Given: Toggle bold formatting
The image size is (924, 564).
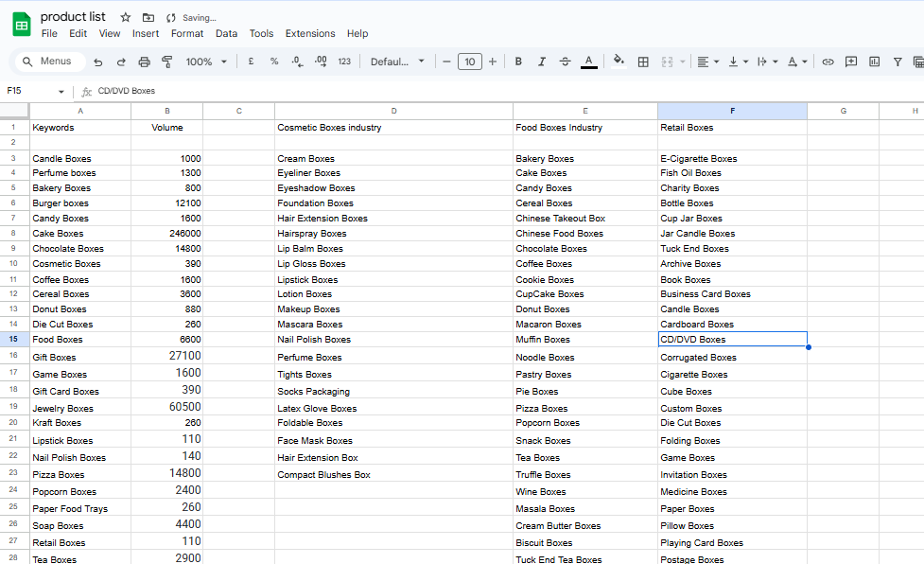Looking at the screenshot, I should 518,62.
